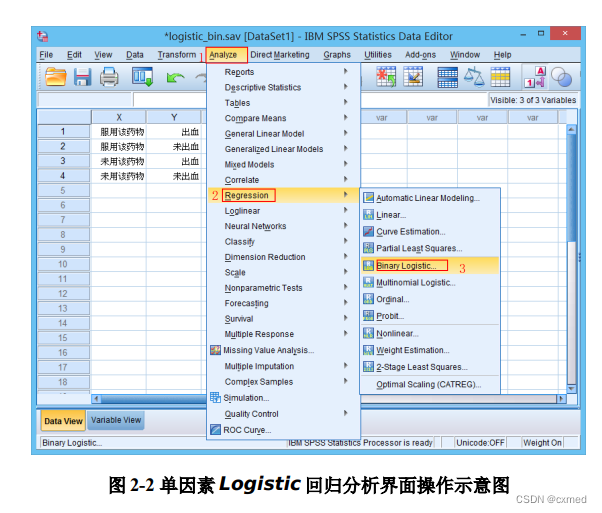This screenshot has height=513, width=602.
Task: Click the SPSS app icon in the title bar
Action: pyautogui.click(x=43, y=36)
